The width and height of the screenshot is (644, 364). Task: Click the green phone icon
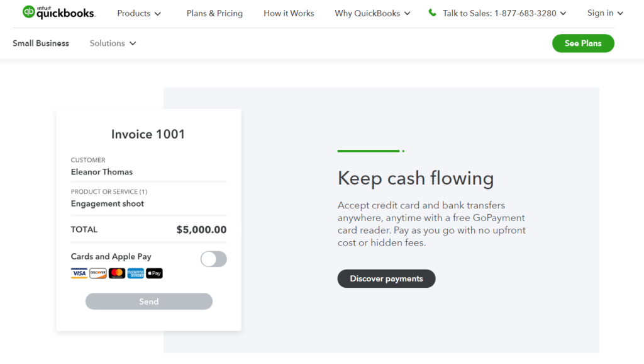[432, 13]
